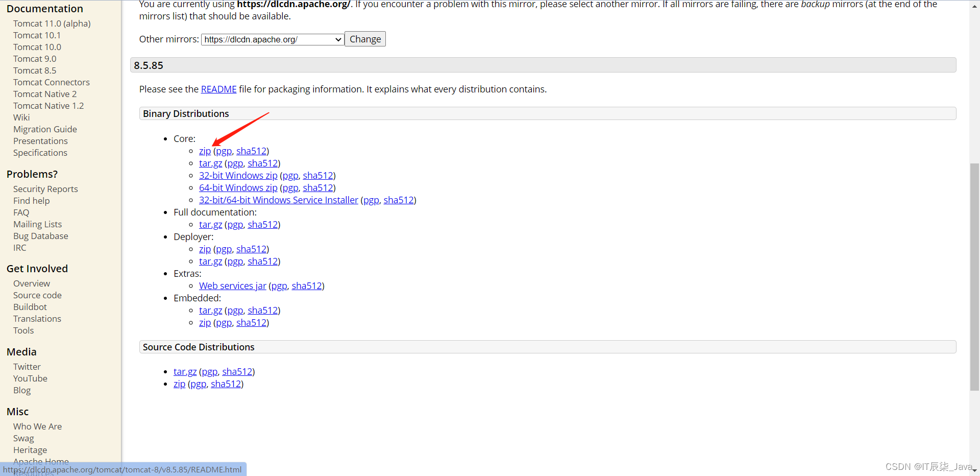Open Tomcat 9.0 documentation
980x476 pixels.
35,59
